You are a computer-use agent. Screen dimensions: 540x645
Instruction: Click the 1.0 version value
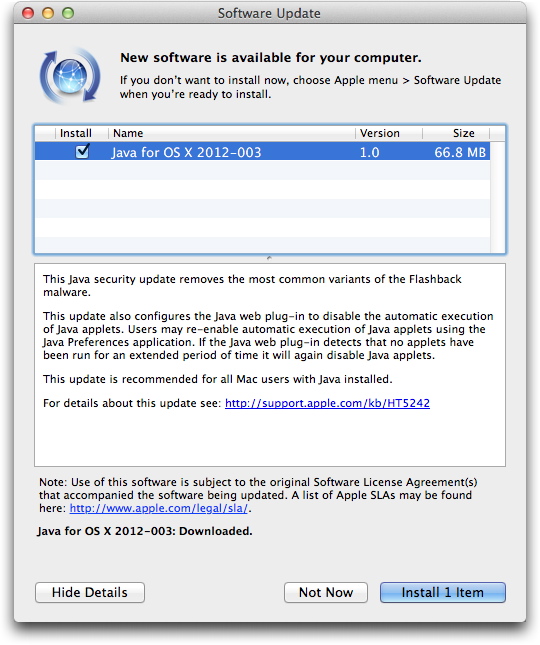click(x=369, y=152)
